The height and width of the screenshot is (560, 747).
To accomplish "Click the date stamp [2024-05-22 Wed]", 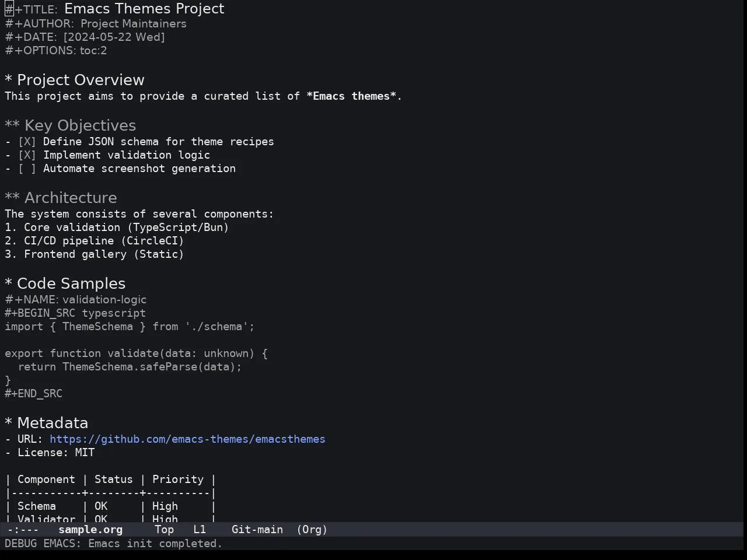I will pyautogui.click(x=114, y=37).
